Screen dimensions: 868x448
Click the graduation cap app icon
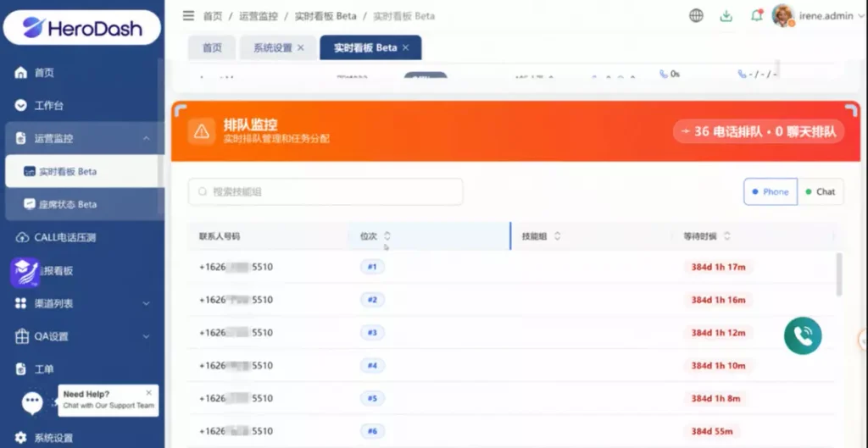(25, 272)
